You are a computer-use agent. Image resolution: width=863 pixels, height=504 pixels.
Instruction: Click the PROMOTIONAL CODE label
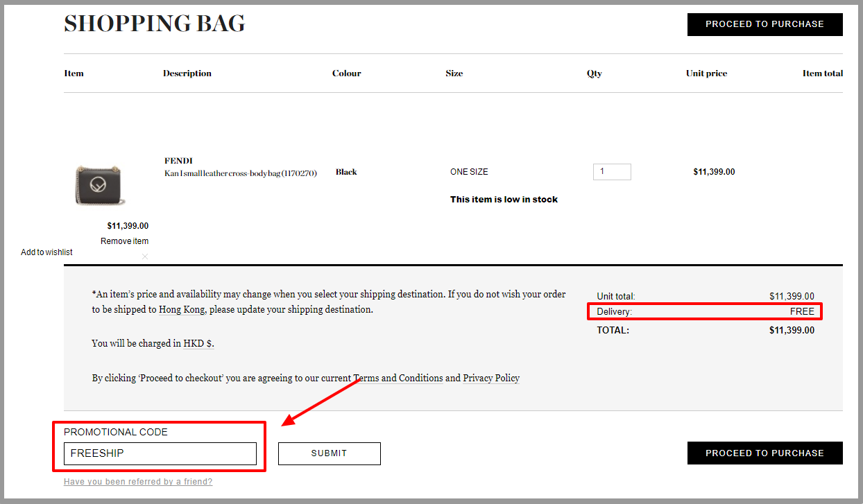(x=116, y=432)
